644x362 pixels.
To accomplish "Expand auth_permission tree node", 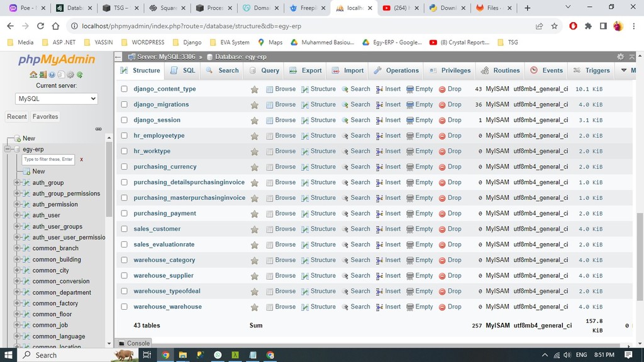I will click(17, 204).
